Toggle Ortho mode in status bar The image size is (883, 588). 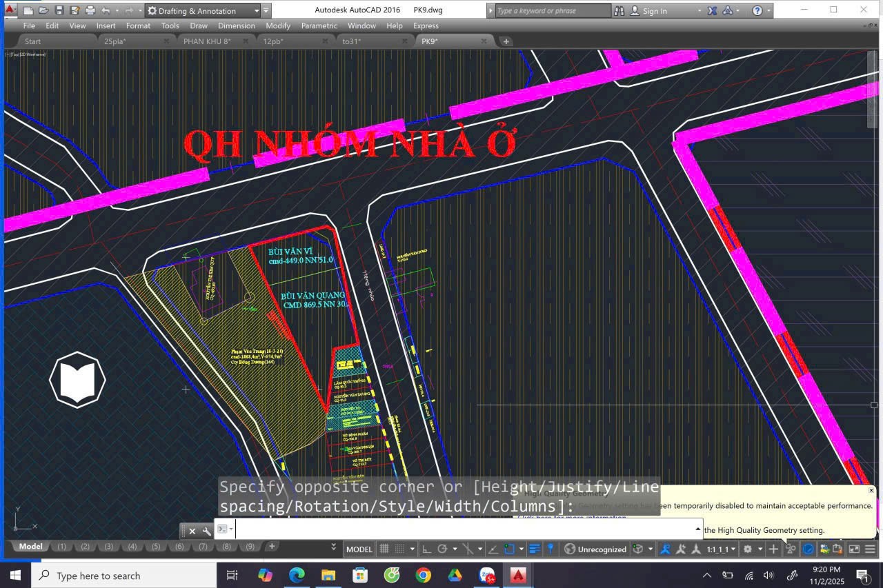[x=426, y=549]
